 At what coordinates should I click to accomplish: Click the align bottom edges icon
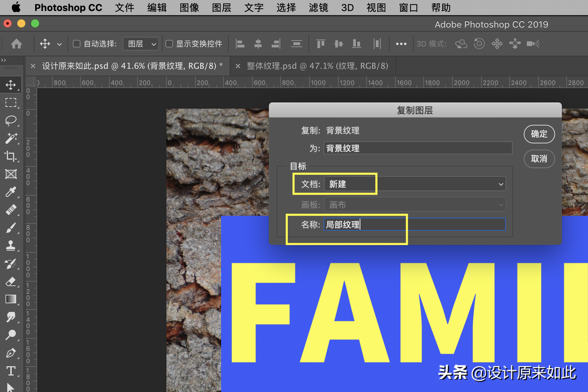point(357,44)
